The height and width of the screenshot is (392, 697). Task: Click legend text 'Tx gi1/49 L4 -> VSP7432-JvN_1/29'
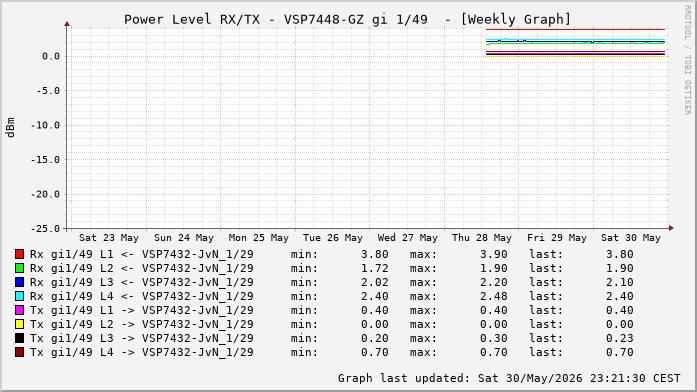pyautogui.click(x=142, y=352)
